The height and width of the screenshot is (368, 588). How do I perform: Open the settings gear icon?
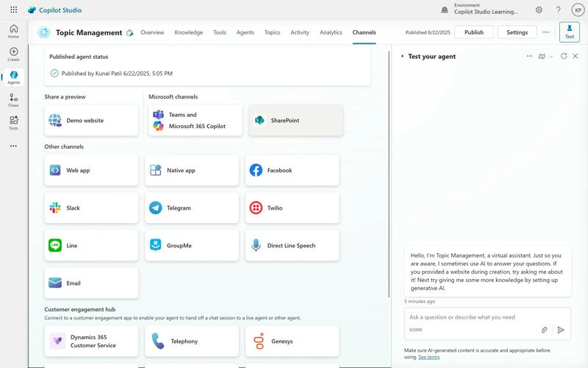tap(539, 10)
